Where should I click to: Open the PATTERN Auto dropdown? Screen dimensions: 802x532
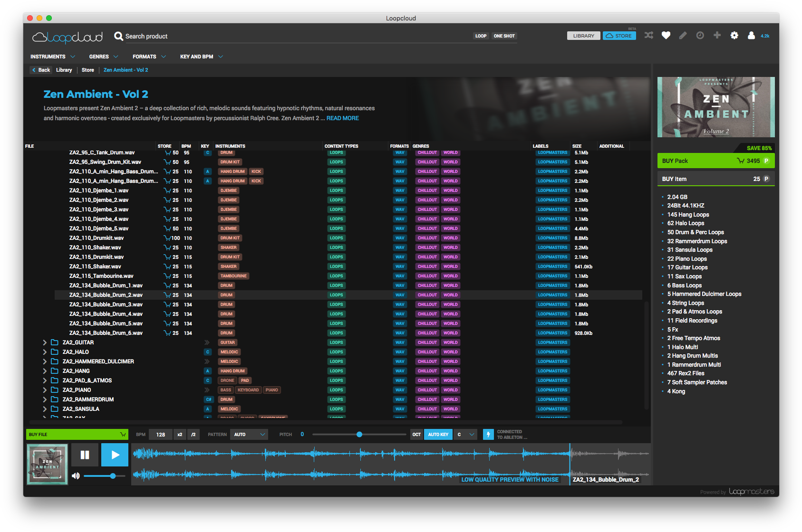[x=249, y=435]
